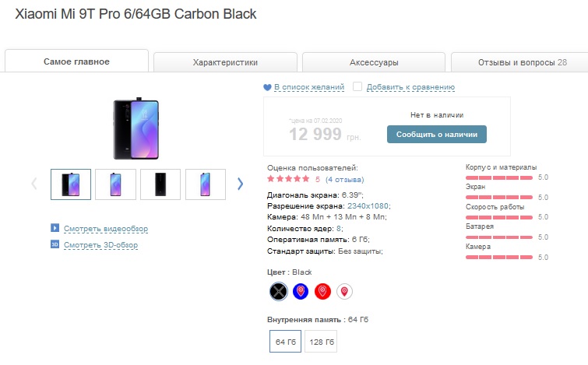Open the Характеристики tab
The image size is (588, 365).
225,62
